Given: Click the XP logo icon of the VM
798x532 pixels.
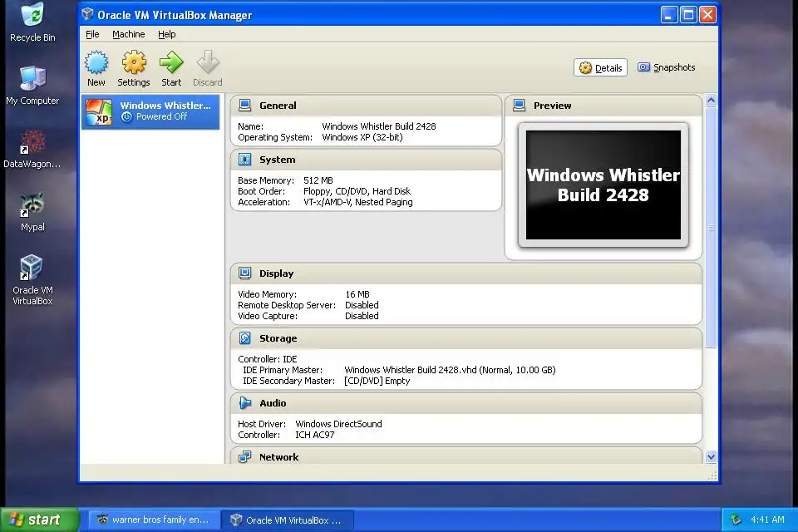Looking at the screenshot, I should coord(99,111).
